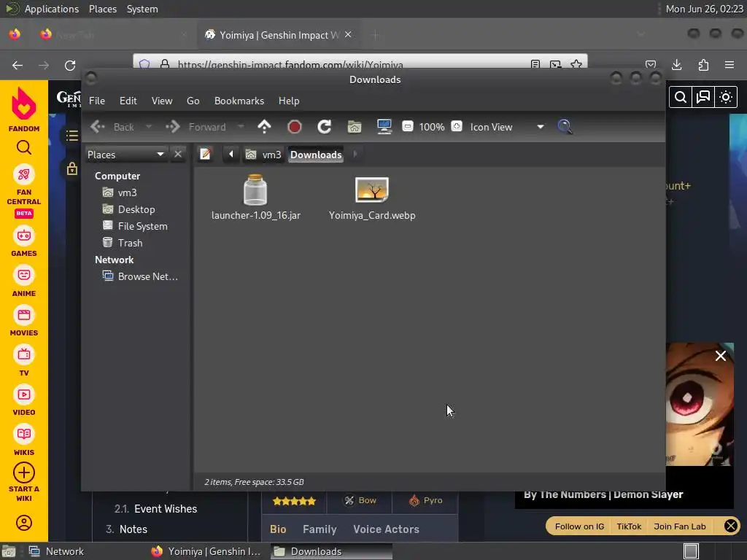Stop loading with the red stop button
The width and height of the screenshot is (747, 560).
pos(295,127)
